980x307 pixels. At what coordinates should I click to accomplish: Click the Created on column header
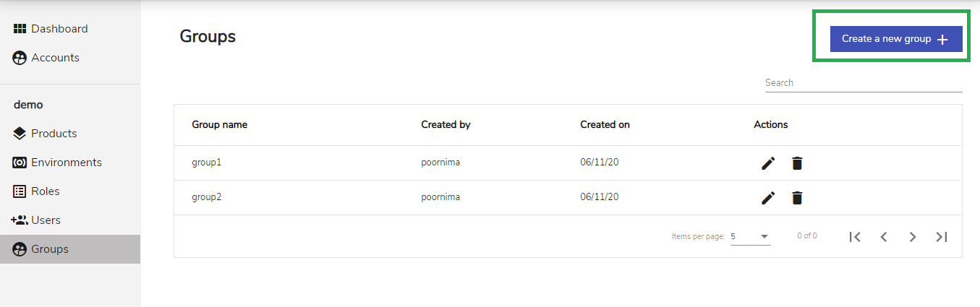click(605, 125)
